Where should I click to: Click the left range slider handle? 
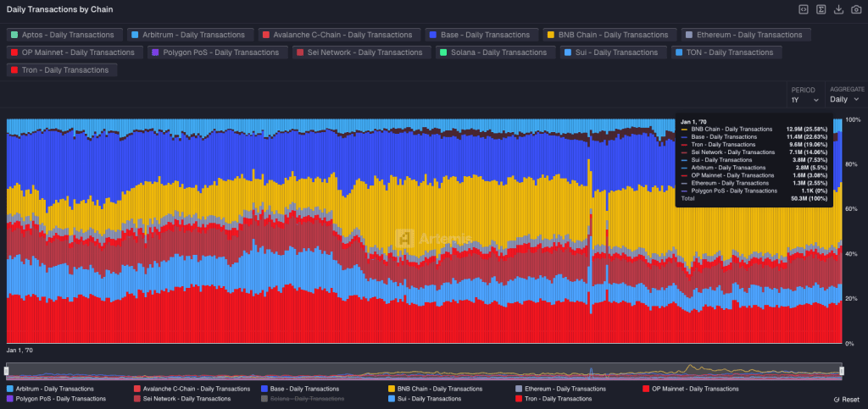[x=7, y=371]
